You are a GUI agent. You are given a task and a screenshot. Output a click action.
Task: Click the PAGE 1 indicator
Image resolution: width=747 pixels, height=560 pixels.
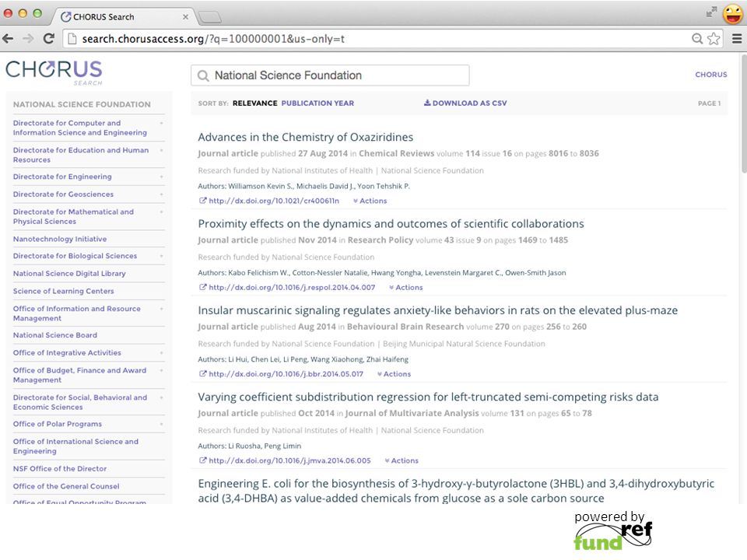click(x=709, y=103)
